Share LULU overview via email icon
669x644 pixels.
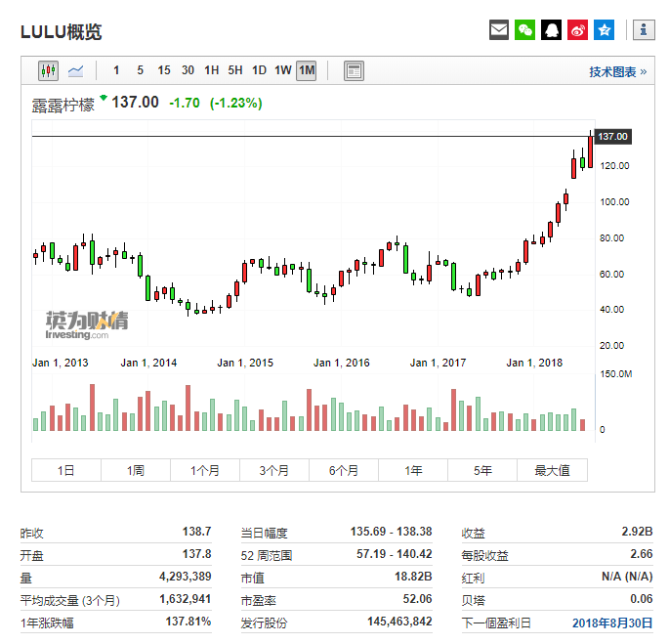(499, 30)
